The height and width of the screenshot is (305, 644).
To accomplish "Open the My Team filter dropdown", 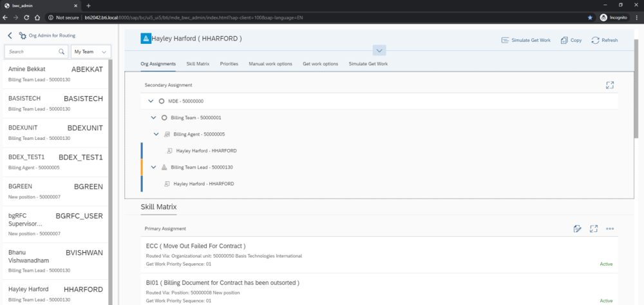I will point(90,52).
